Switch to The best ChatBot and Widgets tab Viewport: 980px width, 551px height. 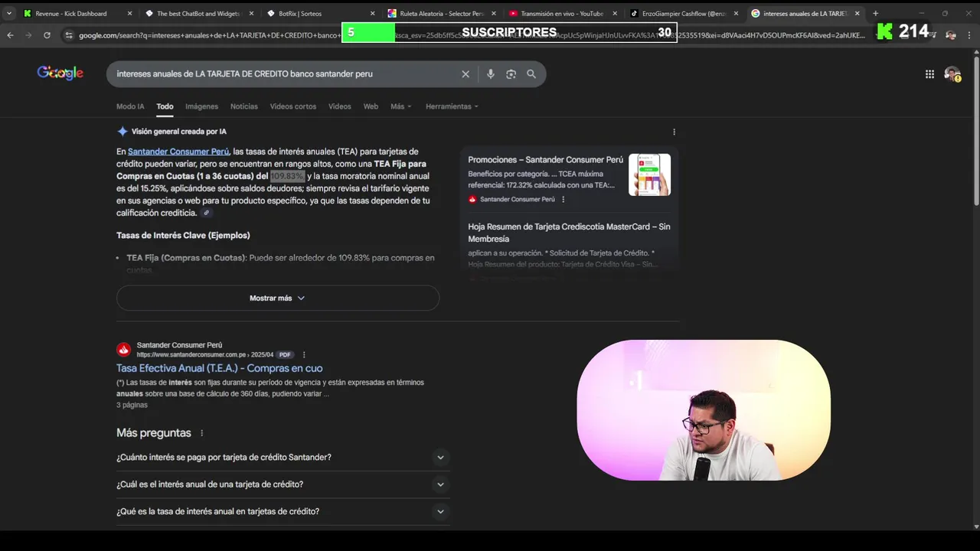click(x=198, y=14)
